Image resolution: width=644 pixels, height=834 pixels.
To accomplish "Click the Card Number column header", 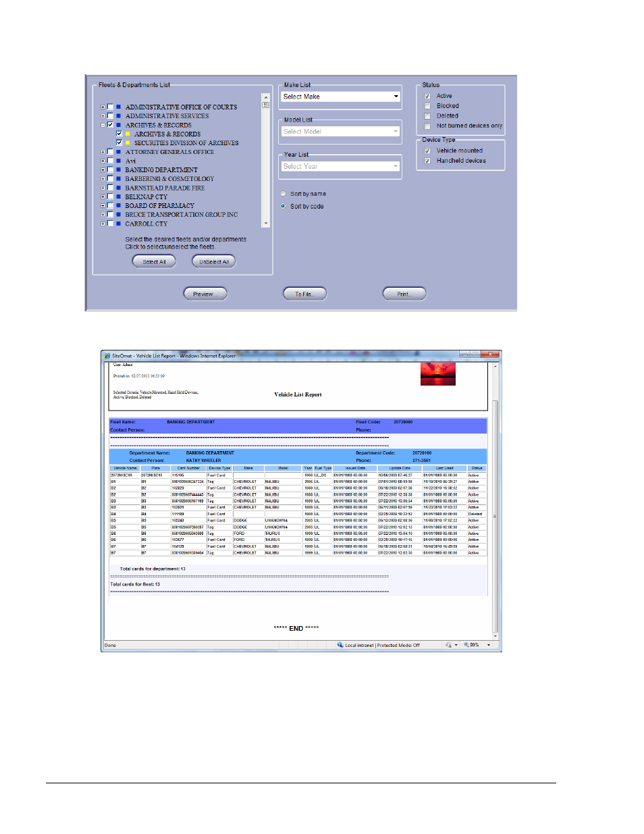I will coord(188,468).
